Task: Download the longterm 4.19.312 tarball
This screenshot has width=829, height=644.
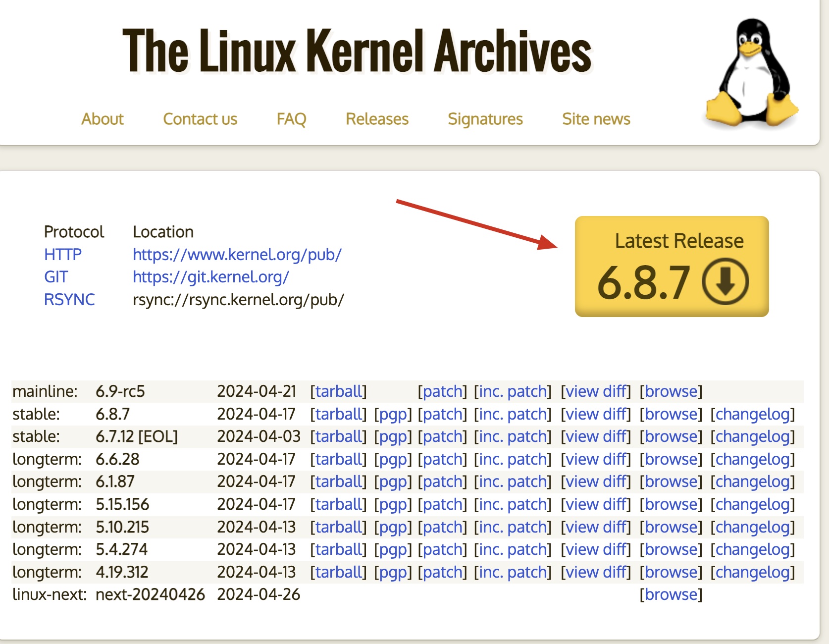Action: point(338,572)
